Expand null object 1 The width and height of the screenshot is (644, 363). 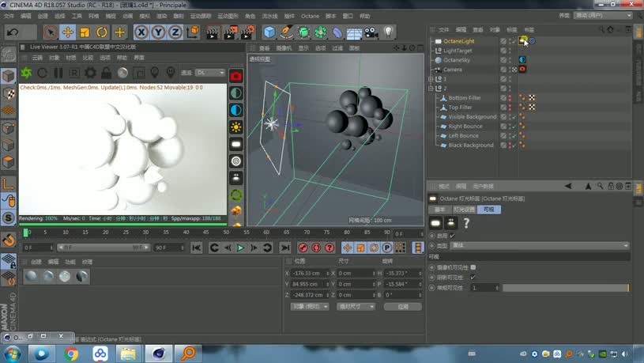click(x=431, y=78)
